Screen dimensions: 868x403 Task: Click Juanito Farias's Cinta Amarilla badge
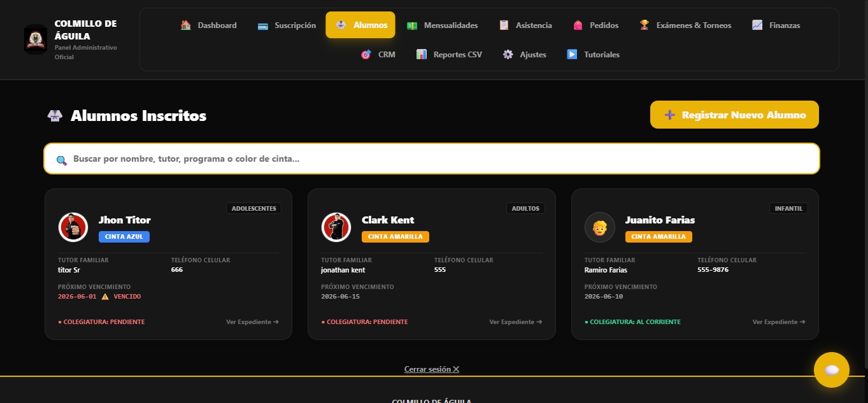[x=658, y=237]
